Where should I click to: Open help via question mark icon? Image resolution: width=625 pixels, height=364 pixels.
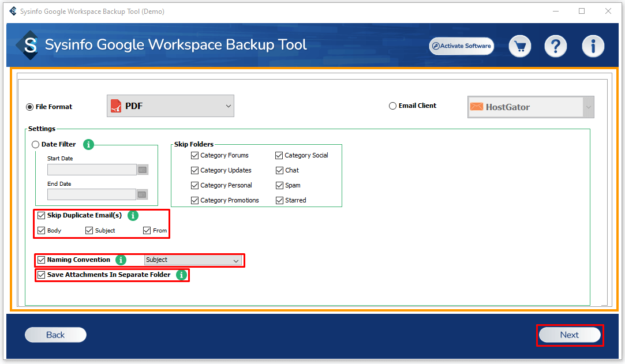pyautogui.click(x=556, y=46)
